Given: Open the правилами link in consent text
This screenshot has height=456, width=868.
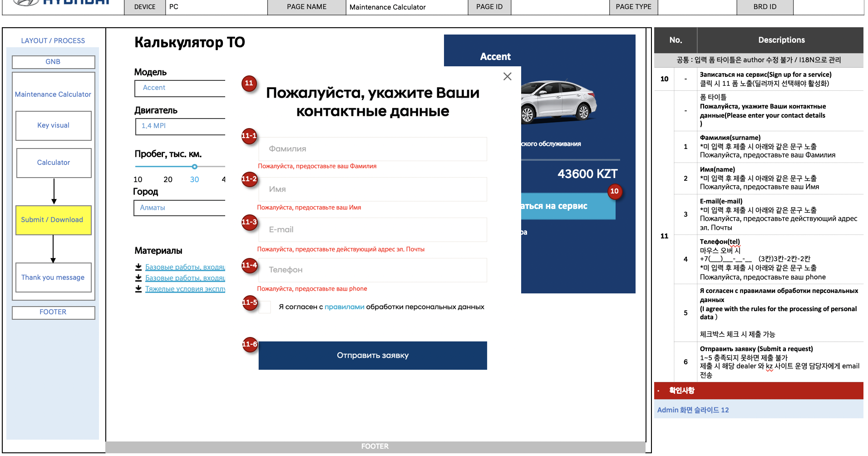Looking at the screenshot, I should (344, 307).
